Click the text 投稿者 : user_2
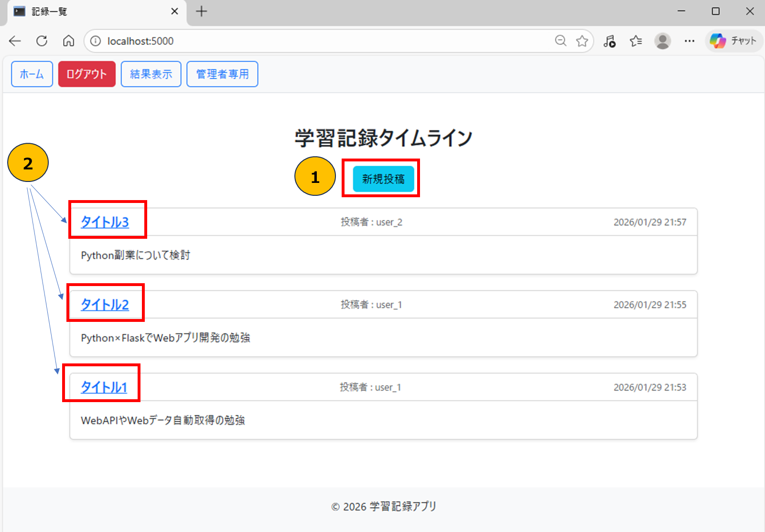 (x=371, y=222)
